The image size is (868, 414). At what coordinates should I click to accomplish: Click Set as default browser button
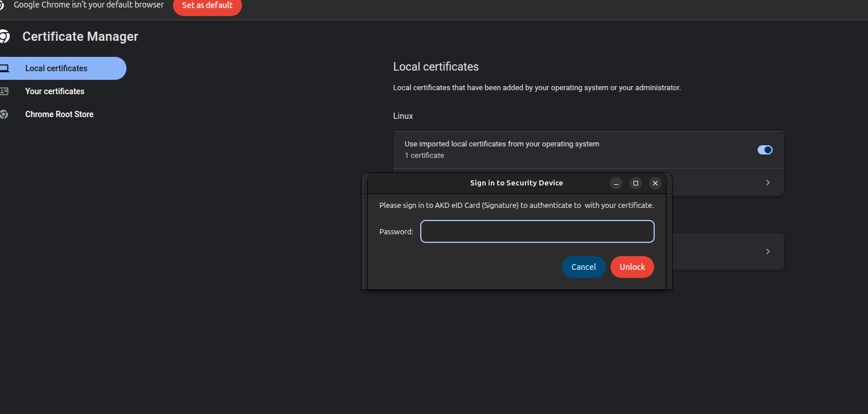[207, 6]
